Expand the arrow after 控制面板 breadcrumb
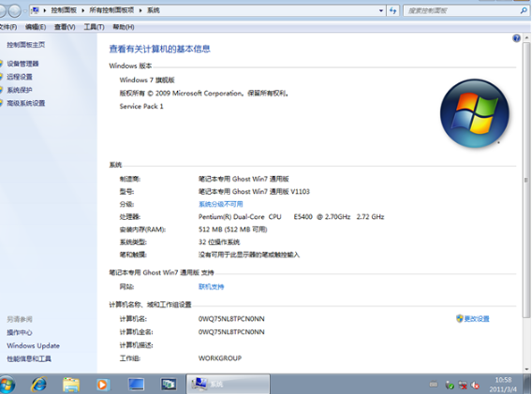This screenshot has height=394, width=532. tap(82, 10)
